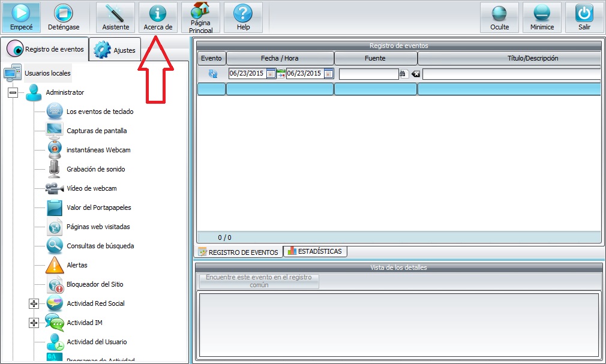This screenshot has width=606, height=364.
Task: Stop monitoring via Deténgase button
Action: [x=64, y=17]
